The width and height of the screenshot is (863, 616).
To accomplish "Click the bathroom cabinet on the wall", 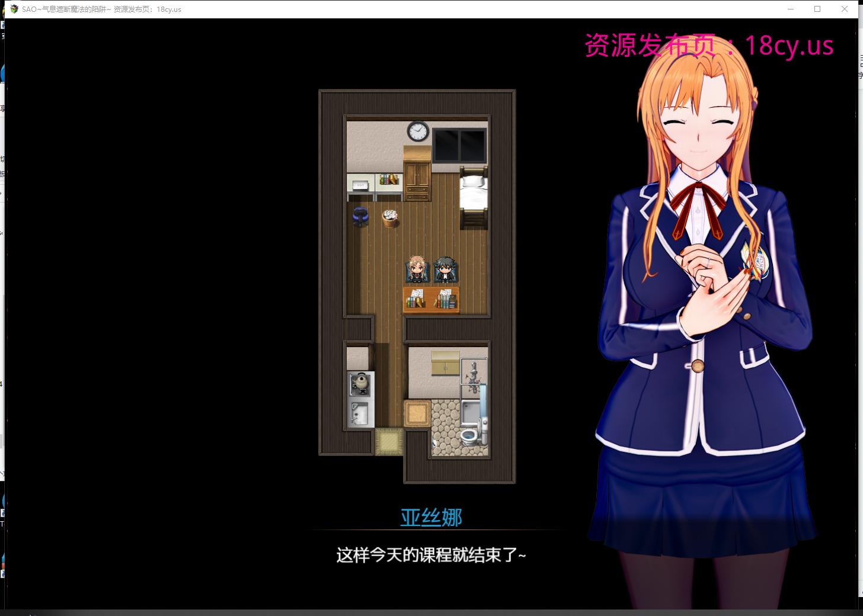I will (446, 363).
